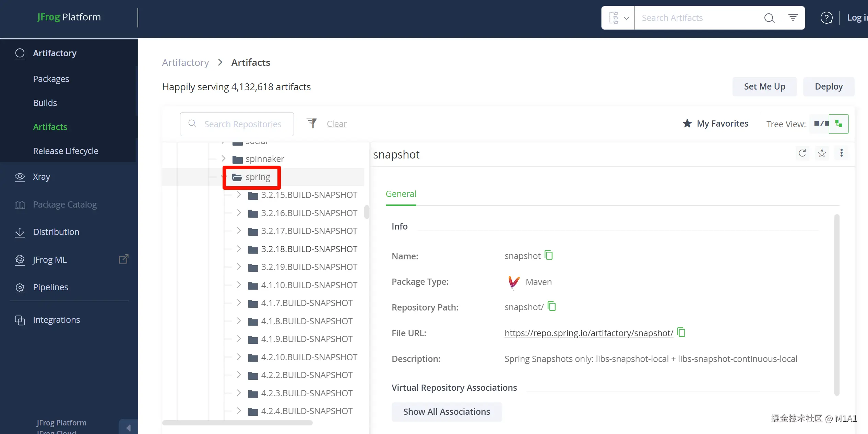868x434 pixels.
Task: Open the three-dot actions menu for snapshot
Action: (841, 153)
